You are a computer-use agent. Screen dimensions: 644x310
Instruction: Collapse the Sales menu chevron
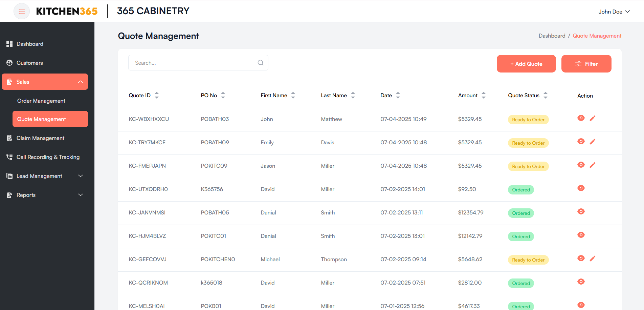(x=80, y=82)
